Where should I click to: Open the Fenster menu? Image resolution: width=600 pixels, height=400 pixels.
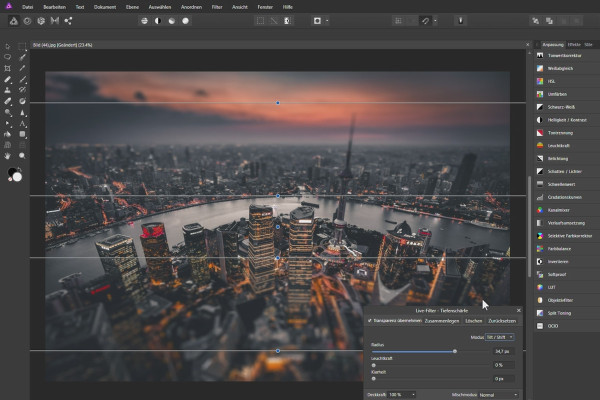(265, 7)
